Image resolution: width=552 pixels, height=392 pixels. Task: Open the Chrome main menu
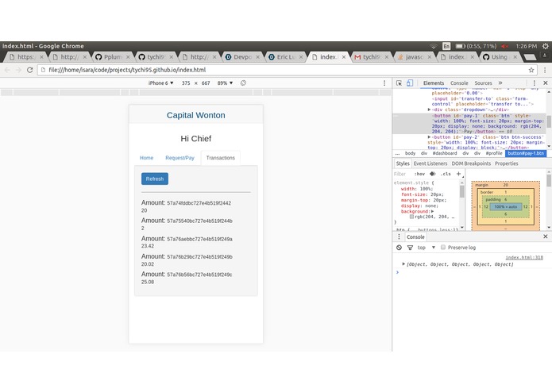pos(545,70)
